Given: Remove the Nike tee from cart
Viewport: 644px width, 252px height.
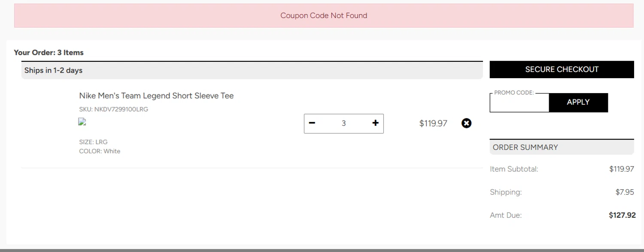Looking at the screenshot, I should (x=466, y=123).
